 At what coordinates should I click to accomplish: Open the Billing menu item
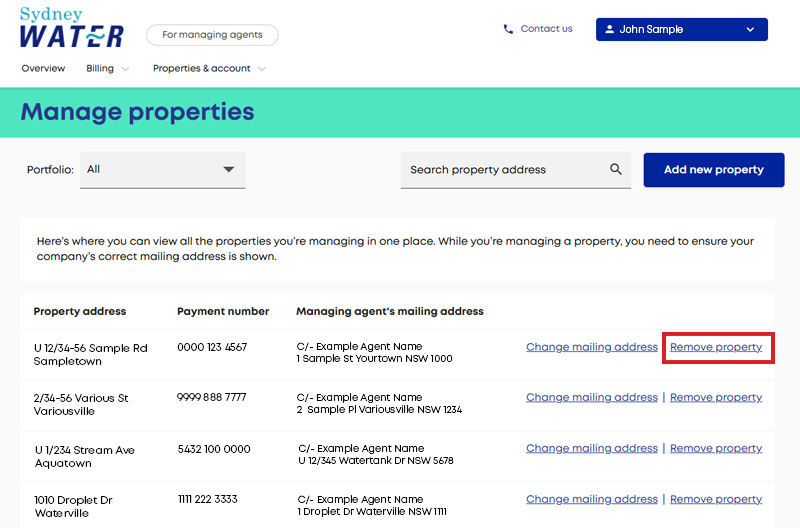pyautogui.click(x=100, y=68)
